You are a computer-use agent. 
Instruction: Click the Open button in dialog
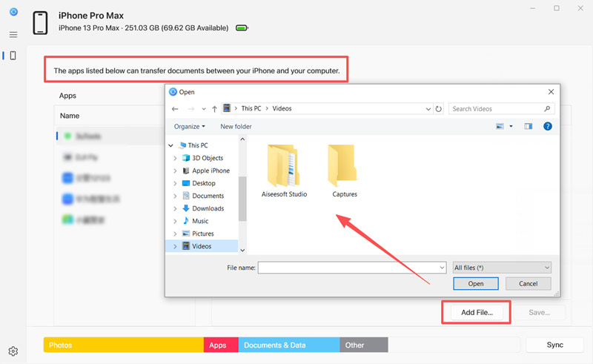point(476,284)
